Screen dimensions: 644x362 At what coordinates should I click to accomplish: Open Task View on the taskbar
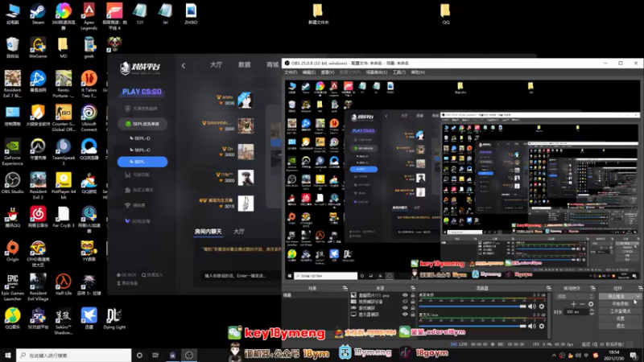pyautogui.click(x=155, y=355)
